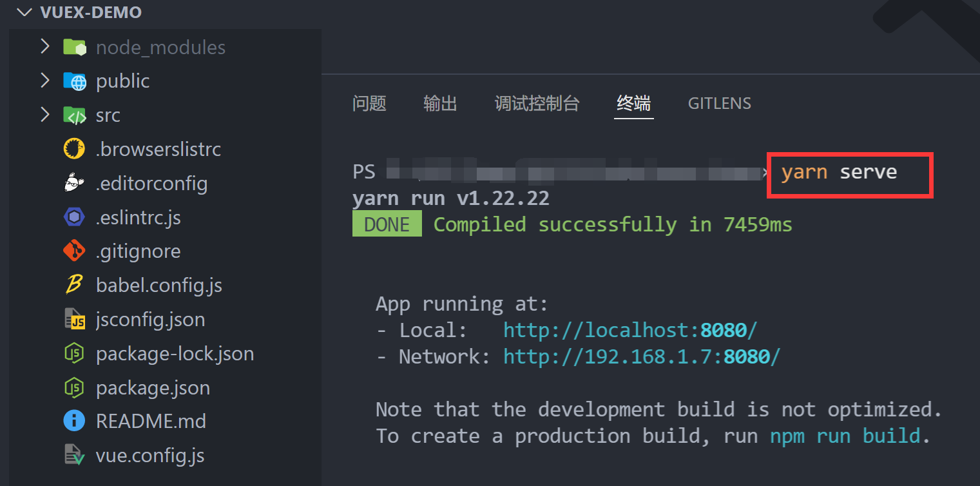The image size is (980, 486).
Task: Expand the src folder chevron
Action: pyautogui.click(x=44, y=114)
